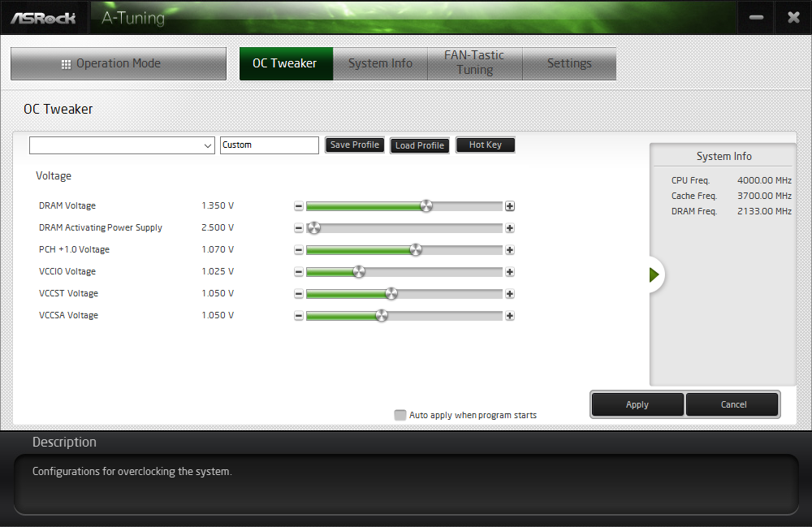Decrease VCCIO Voltage with minus icon

coord(299,272)
